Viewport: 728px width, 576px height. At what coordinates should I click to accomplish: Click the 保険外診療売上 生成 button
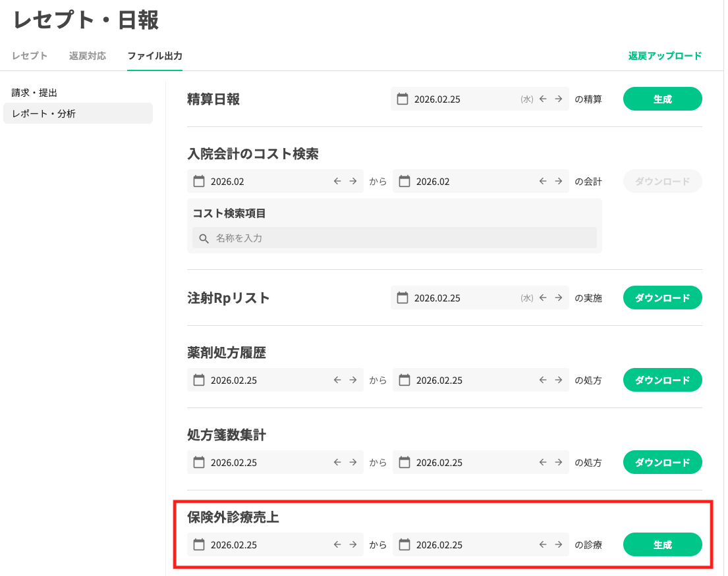[662, 545]
